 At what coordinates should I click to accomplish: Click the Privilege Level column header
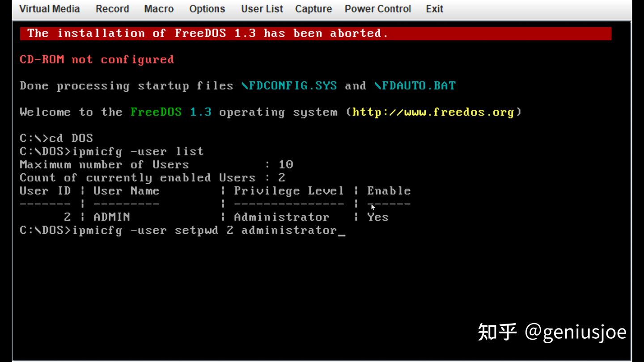coord(289,191)
